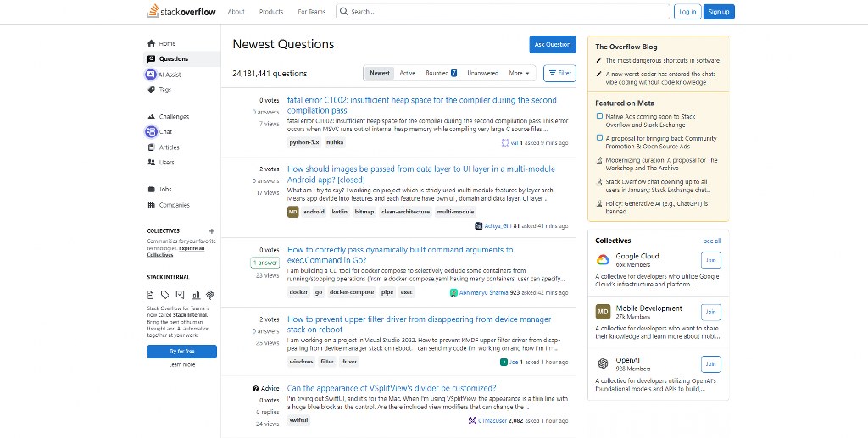Image resolution: width=868 pixels, height=438 pixels.
Task: Click the python-3.x tag
Action: click(304, 142)
